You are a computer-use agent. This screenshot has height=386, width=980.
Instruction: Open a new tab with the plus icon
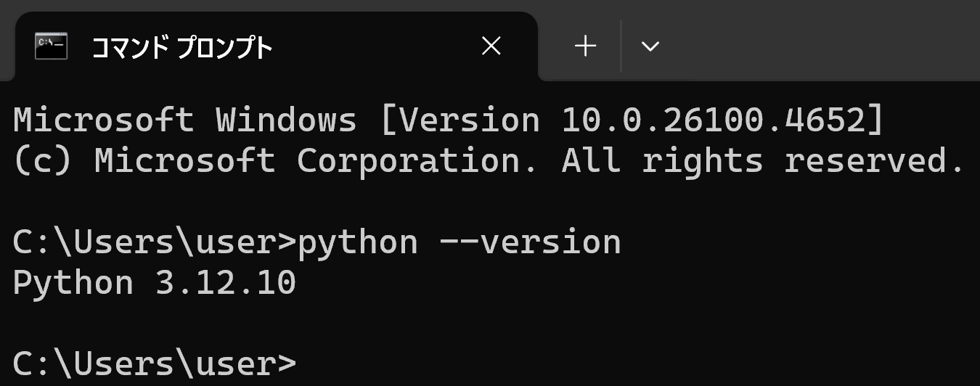tap(585, 46)
